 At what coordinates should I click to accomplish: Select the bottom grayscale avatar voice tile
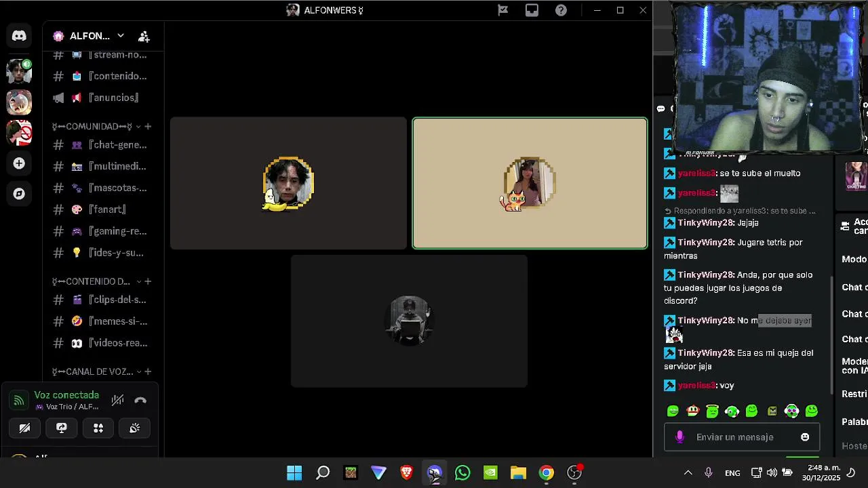[x=409, y=321]
